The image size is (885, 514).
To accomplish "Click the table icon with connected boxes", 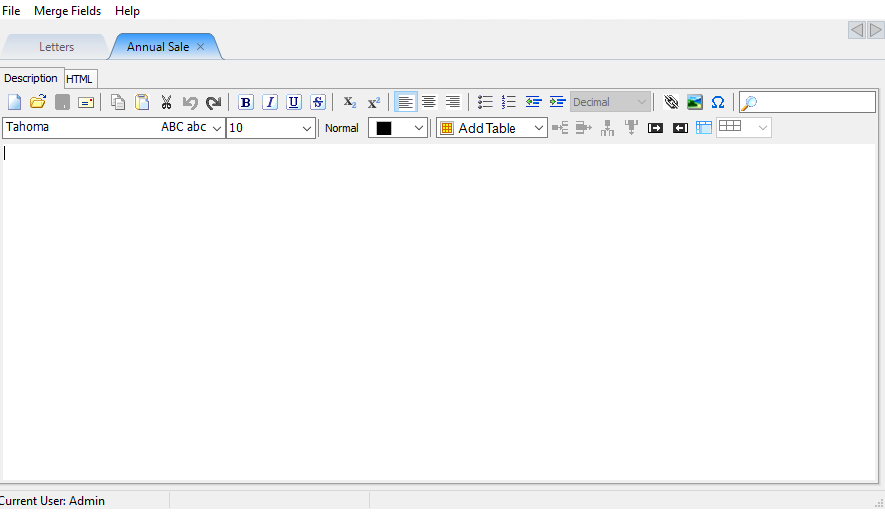I will (607, 128).
